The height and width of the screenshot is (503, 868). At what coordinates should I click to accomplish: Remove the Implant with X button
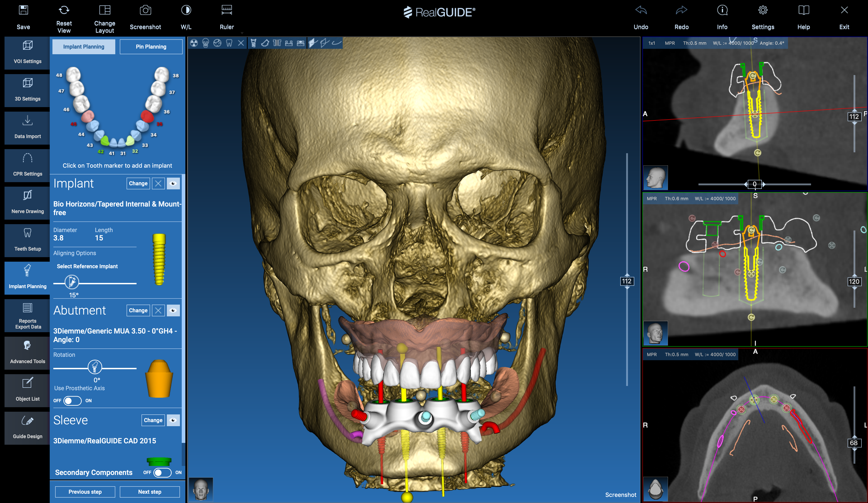point(158,183)
